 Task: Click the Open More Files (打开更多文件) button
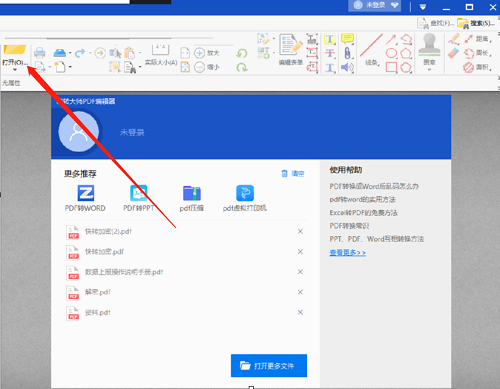[269, 366]
